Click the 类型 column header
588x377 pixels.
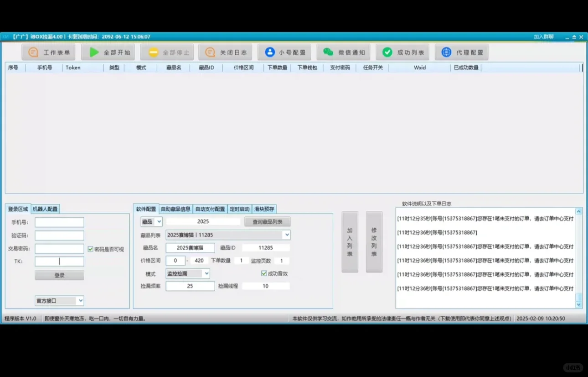pos(114,68)
